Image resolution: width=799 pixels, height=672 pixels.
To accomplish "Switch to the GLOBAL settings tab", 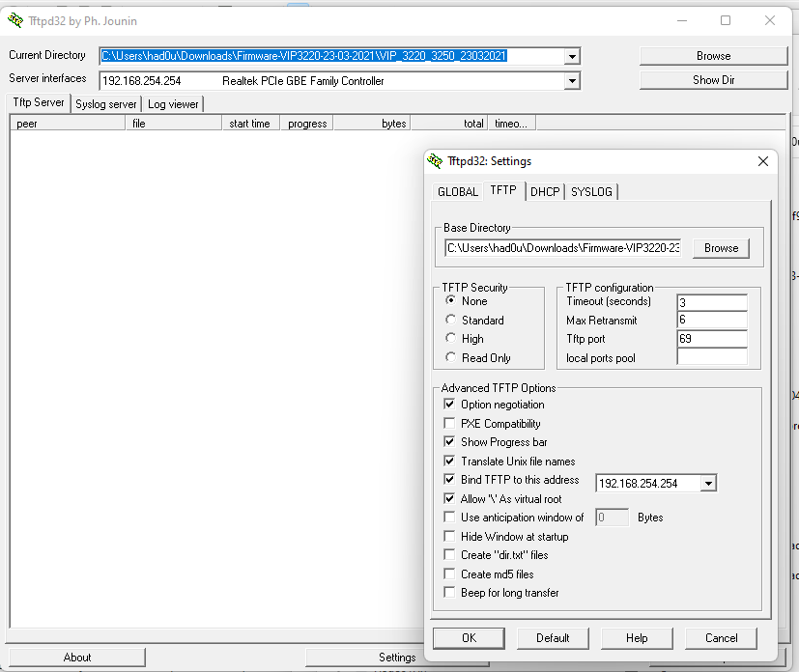I will 458,192.
